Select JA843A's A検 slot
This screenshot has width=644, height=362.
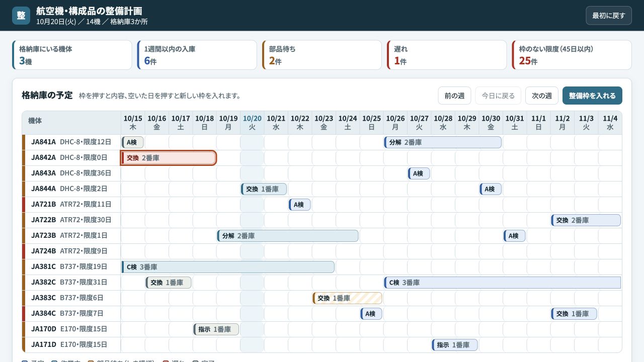pyautogui.click(x=419, y=173)
